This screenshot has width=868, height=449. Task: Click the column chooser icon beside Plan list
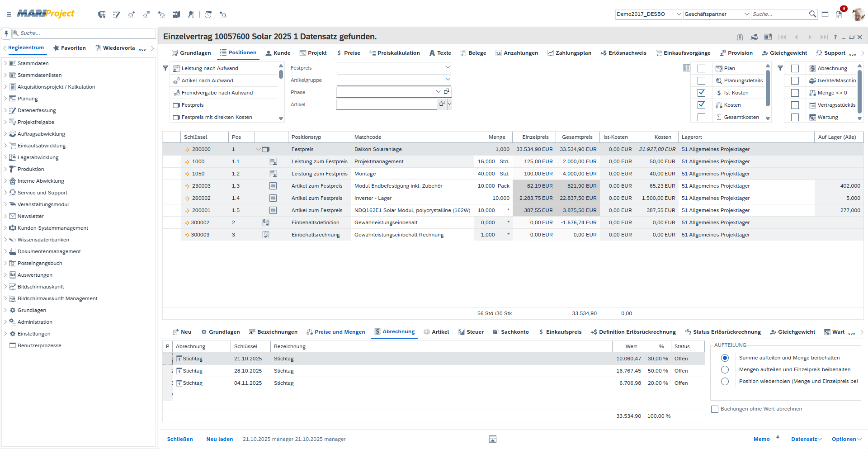[687, 68]
